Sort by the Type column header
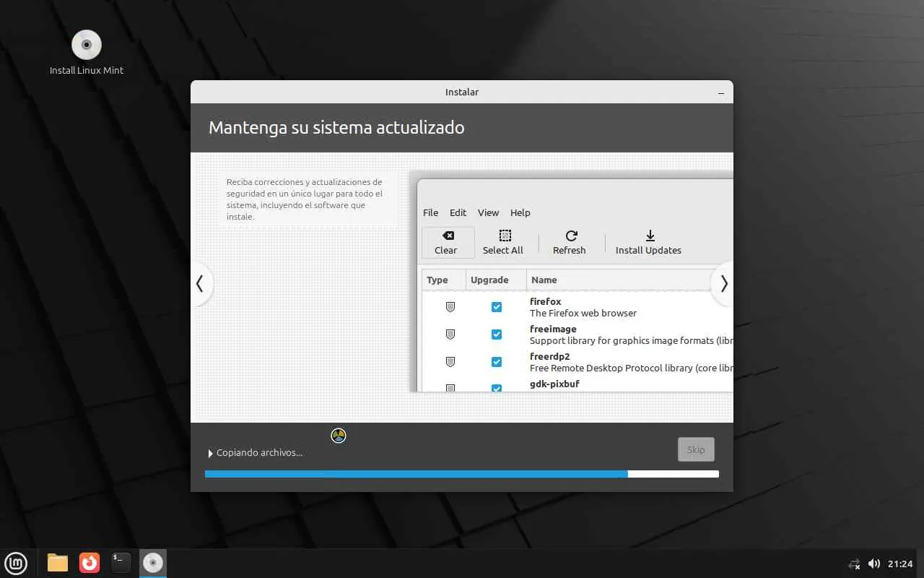This screenshot has width=924, height=578. point(444,280)
